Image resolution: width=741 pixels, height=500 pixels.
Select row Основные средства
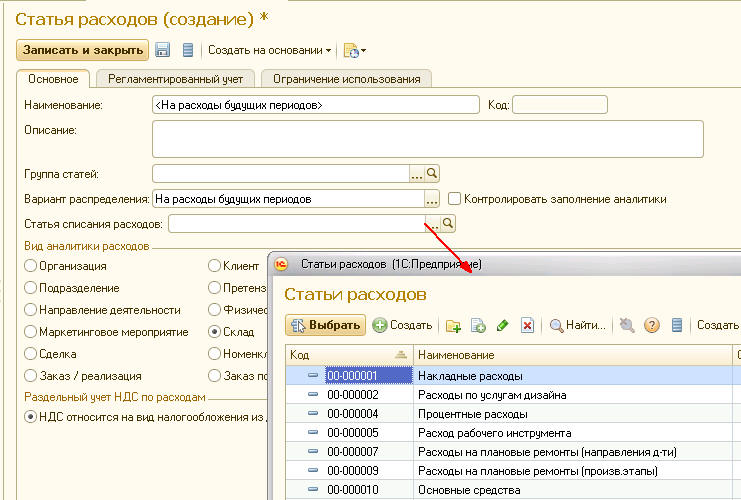513,489
